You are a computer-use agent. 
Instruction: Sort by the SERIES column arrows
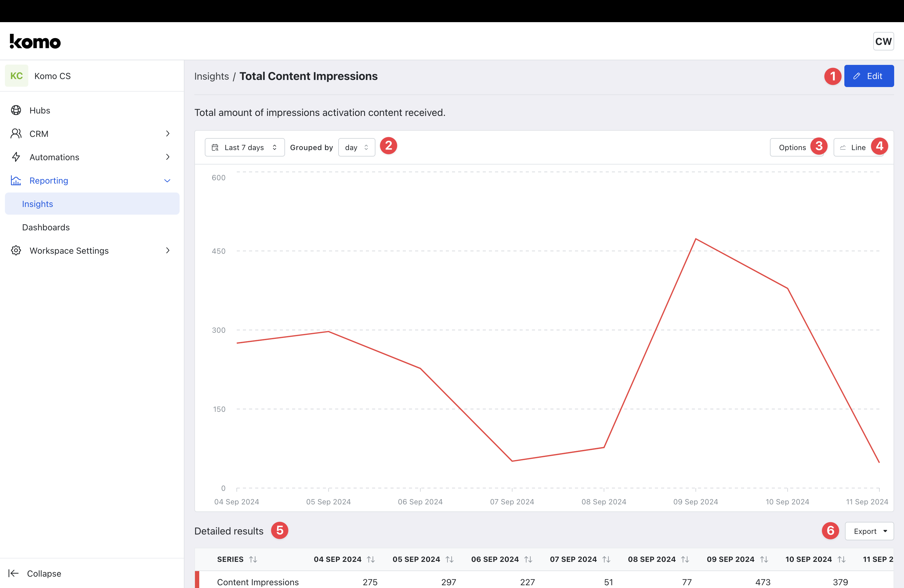coord(253,559)
